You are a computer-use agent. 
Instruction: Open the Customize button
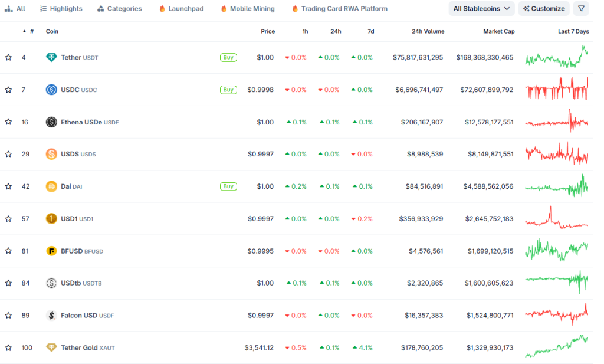click(x=544, y=9)
